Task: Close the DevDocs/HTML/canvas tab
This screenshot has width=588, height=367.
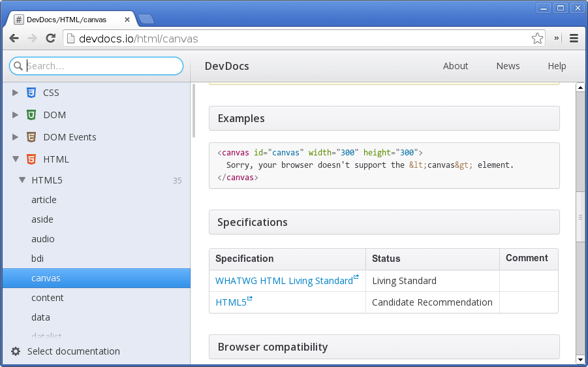Action: [127, 20]
